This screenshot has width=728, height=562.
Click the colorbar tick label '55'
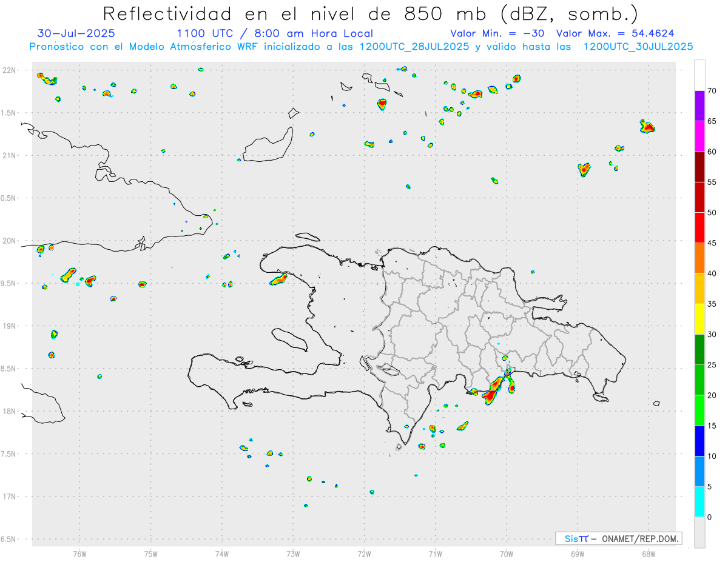(712, 182)
